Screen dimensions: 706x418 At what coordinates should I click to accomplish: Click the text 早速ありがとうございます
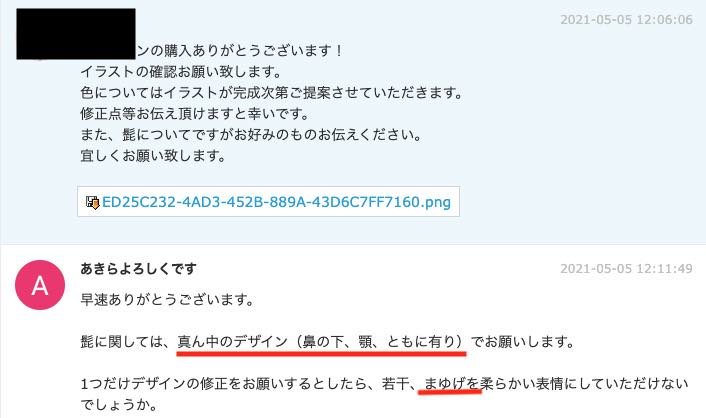pyautogui.click(x=167, y=300)
